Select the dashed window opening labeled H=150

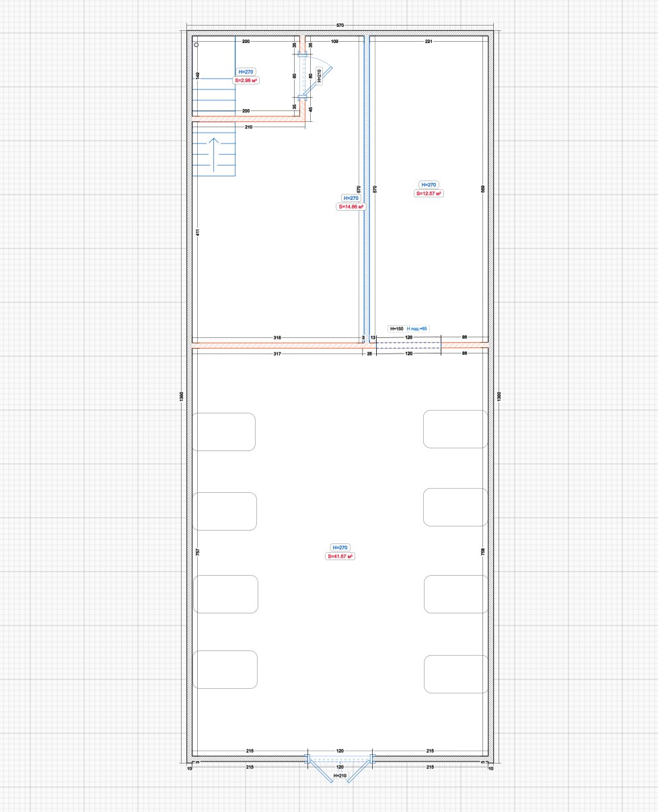408,345
